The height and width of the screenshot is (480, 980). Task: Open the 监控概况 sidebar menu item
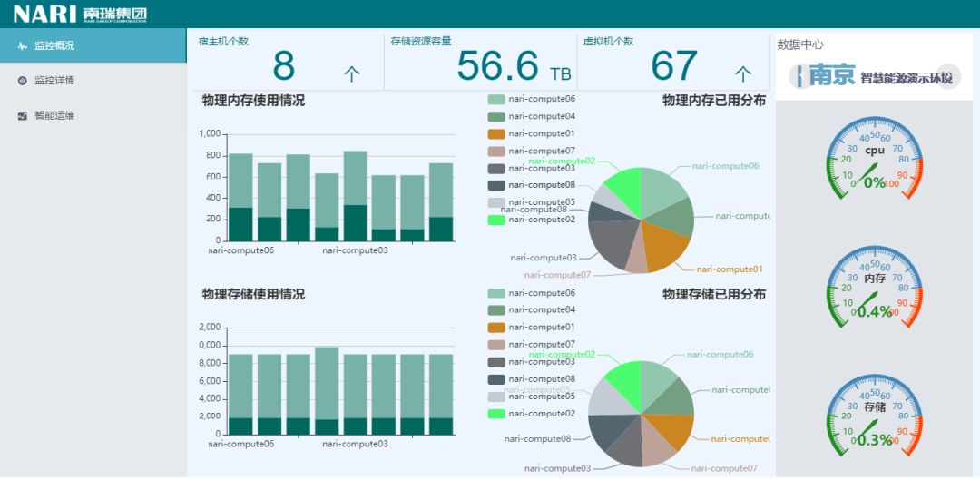tap(93, 45)
